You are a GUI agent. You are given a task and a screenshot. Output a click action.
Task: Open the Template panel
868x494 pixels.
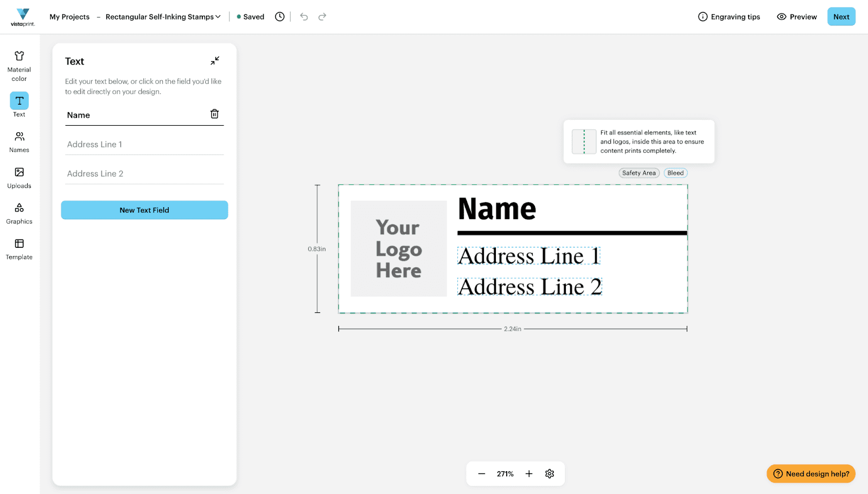click(x=19, y=248)
